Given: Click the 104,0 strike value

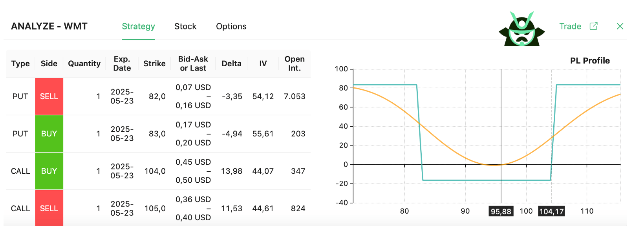Looking at the screenshot, I should (x=155, y=171).
